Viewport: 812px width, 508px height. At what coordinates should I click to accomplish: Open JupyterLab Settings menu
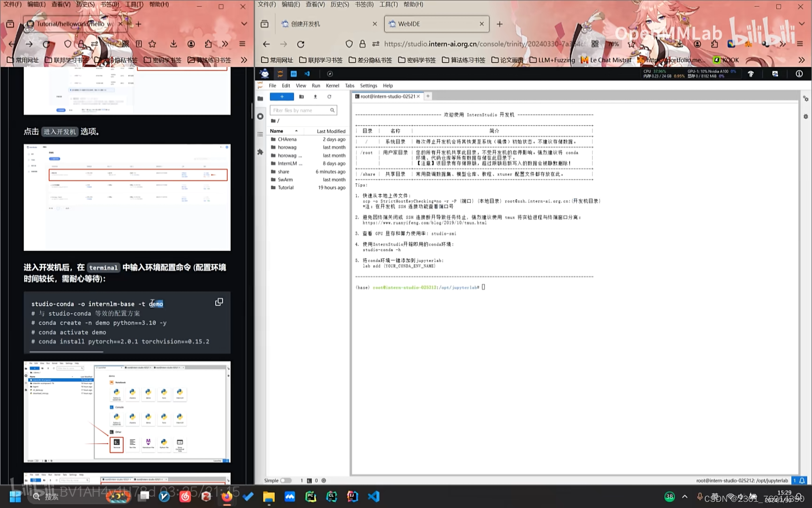pos(368,86)
